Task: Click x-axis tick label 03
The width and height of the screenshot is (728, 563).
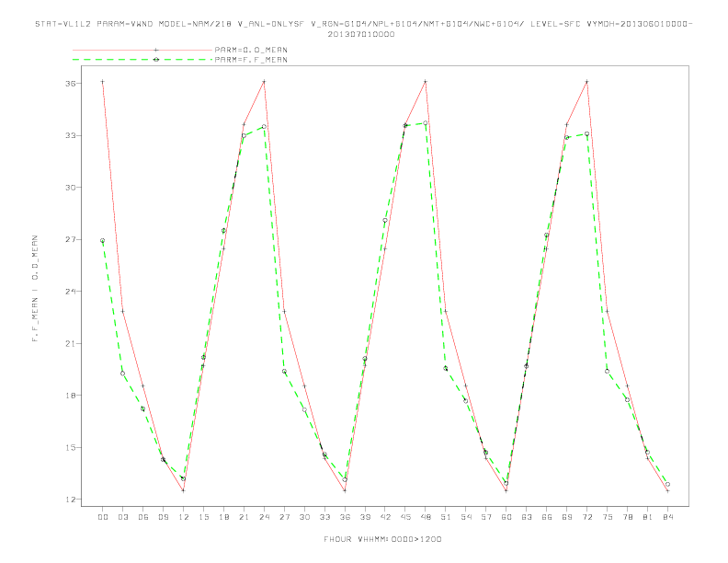Action: [x=122, y=517]
